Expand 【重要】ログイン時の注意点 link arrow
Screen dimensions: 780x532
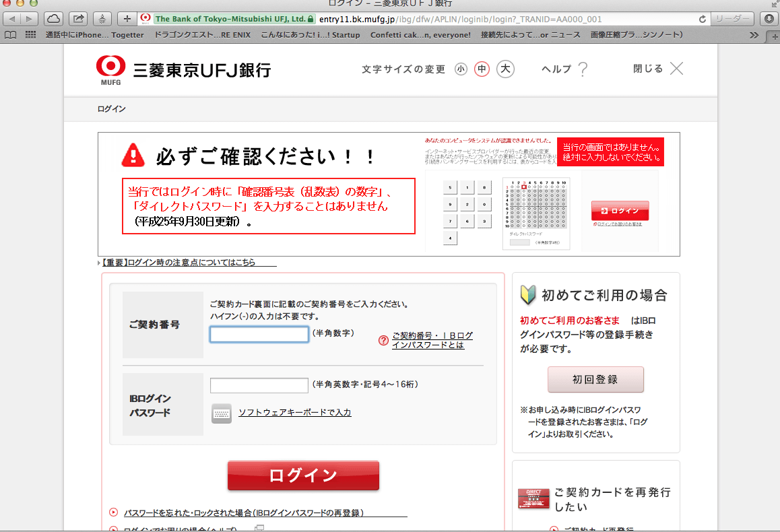[100, 263]
